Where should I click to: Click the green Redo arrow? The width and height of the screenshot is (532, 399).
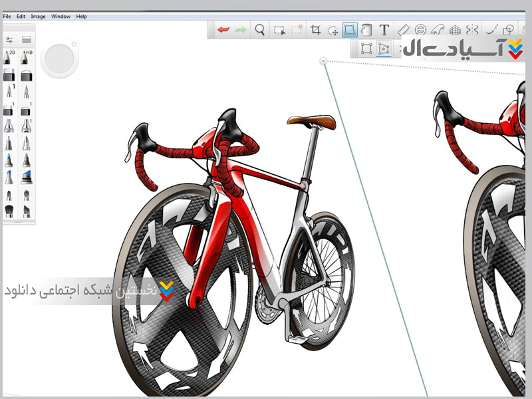tap(240, 30)
